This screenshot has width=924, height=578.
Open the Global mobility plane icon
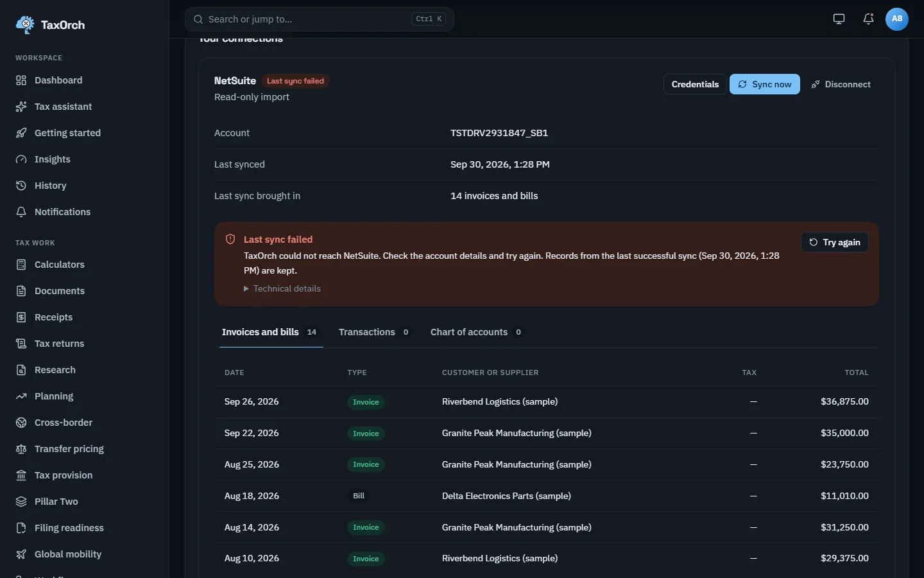[x=21, y=554]
